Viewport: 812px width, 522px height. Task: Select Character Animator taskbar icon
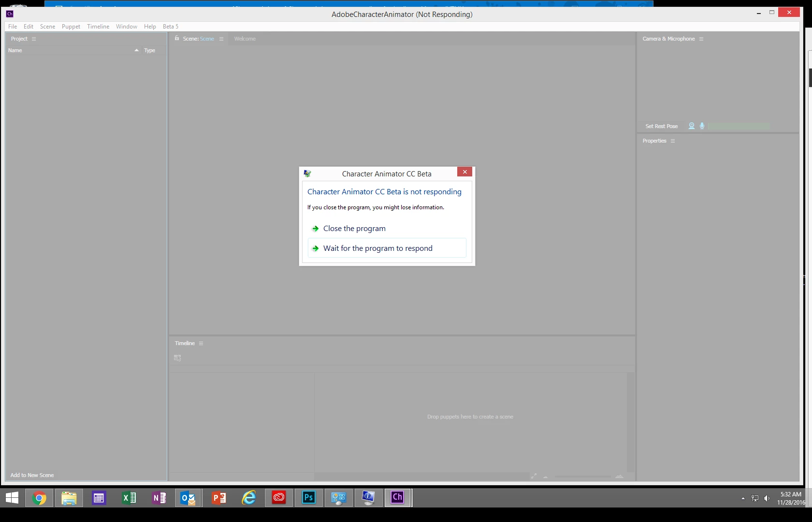(398, 497)
